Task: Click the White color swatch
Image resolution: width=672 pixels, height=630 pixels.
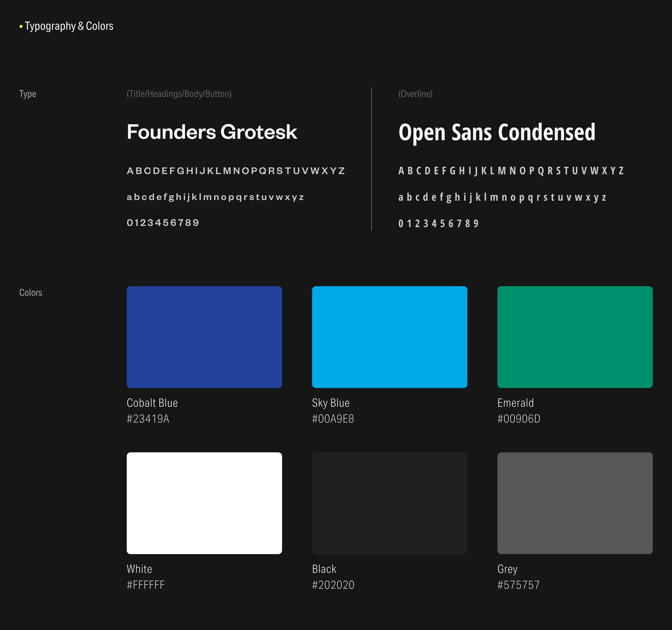Action: click(x=204, y=503)
